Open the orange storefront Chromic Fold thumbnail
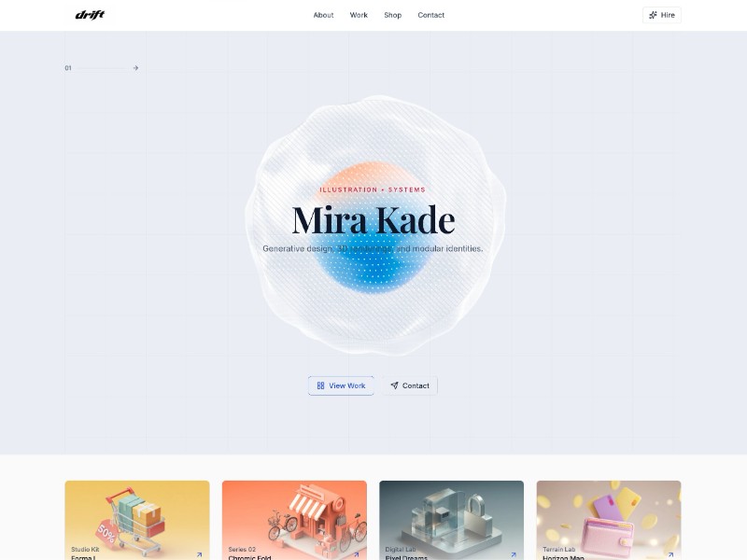 (294, 521)
